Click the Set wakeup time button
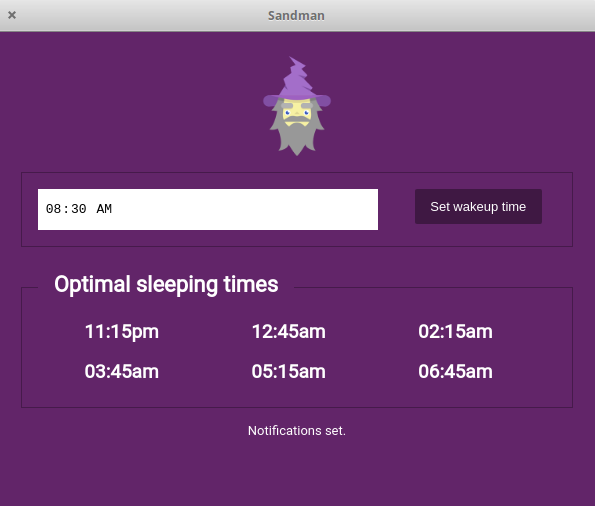Screen dimensions: 595x506 [x=478, y=206]
